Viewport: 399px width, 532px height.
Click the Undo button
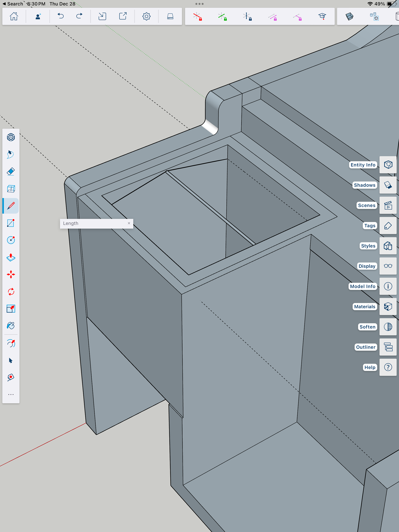(x=61, y=16)
